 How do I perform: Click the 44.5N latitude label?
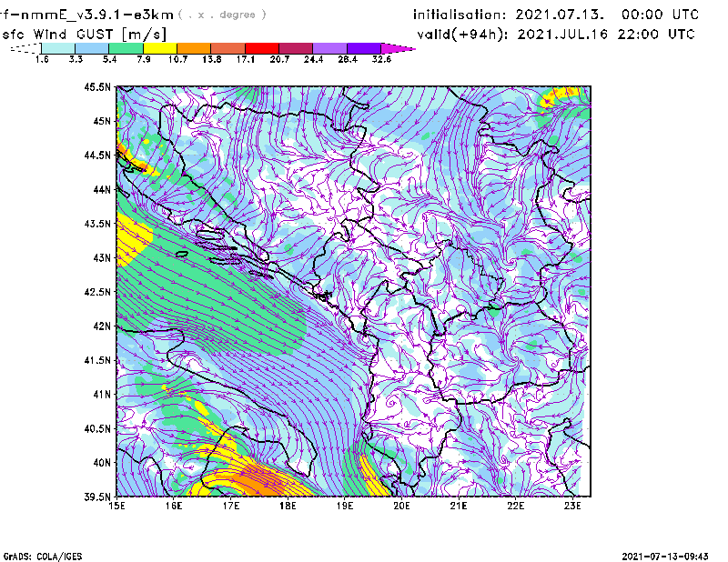[x=97, y=156]
